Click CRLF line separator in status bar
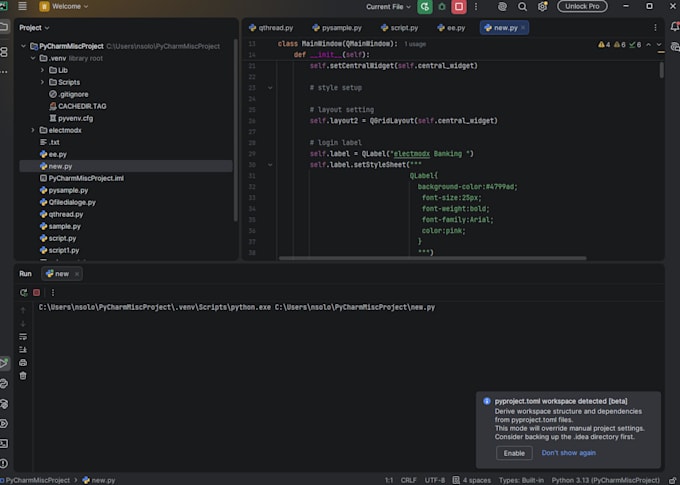The width and height of the screenshot is (680, 485). click(408, 480)
